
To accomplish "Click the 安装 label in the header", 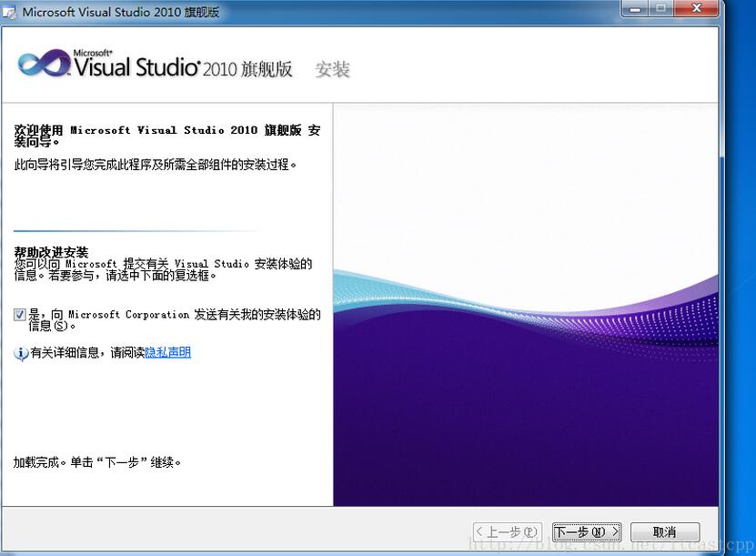I will click(x=332, y=69).
